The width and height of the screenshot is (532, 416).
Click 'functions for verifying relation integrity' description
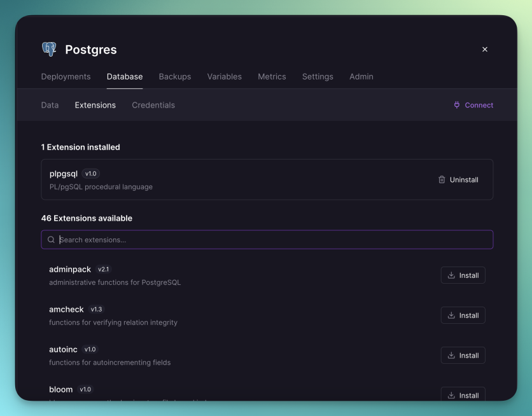(113, 322)
